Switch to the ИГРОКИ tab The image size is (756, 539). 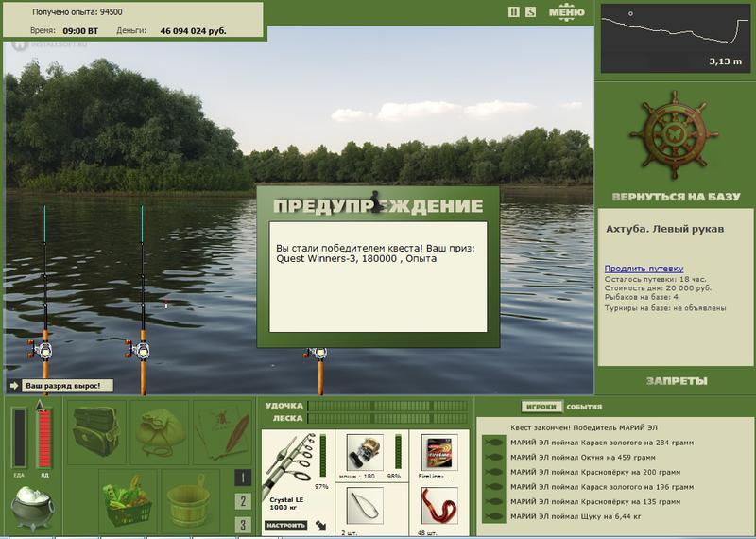541,407
